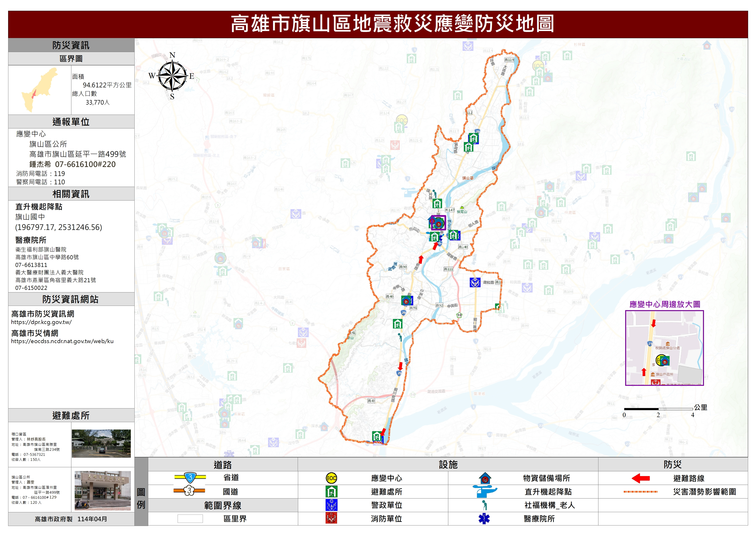Open the eocdss.ncdr.nat.gov.tw disaster status link

point(62,341)
